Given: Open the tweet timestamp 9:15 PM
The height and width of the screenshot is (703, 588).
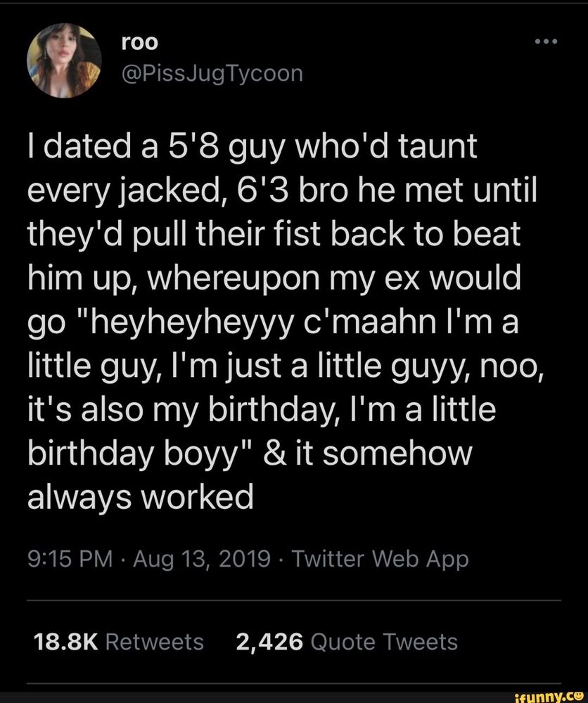Looking at the screenshot, I should click(x=65, y=558).
